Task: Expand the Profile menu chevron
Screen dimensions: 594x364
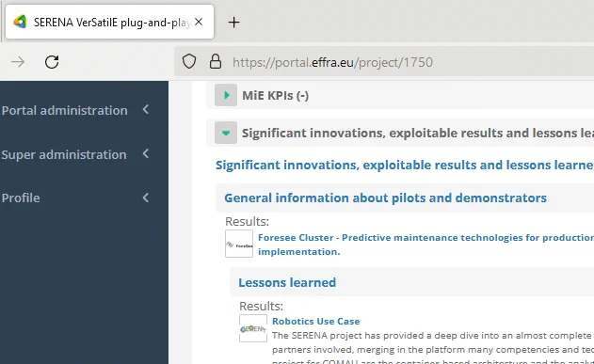Action: pos(146,198)
